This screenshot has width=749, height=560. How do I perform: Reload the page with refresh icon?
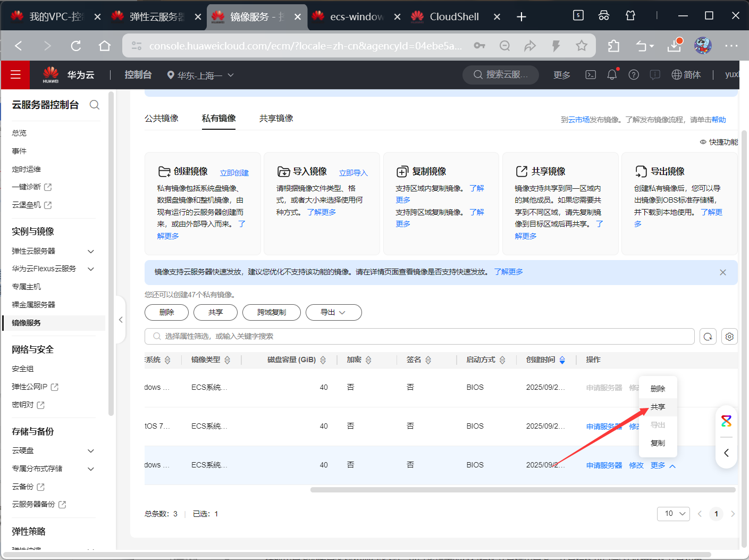(76, 46)
